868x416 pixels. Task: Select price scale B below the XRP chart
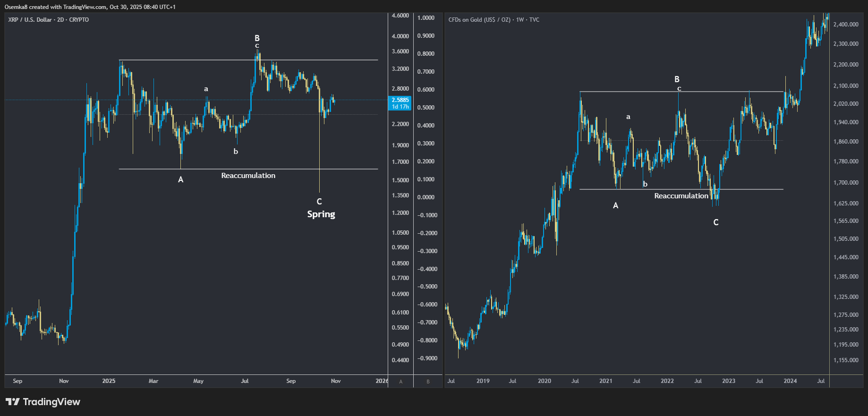point(428,382)
